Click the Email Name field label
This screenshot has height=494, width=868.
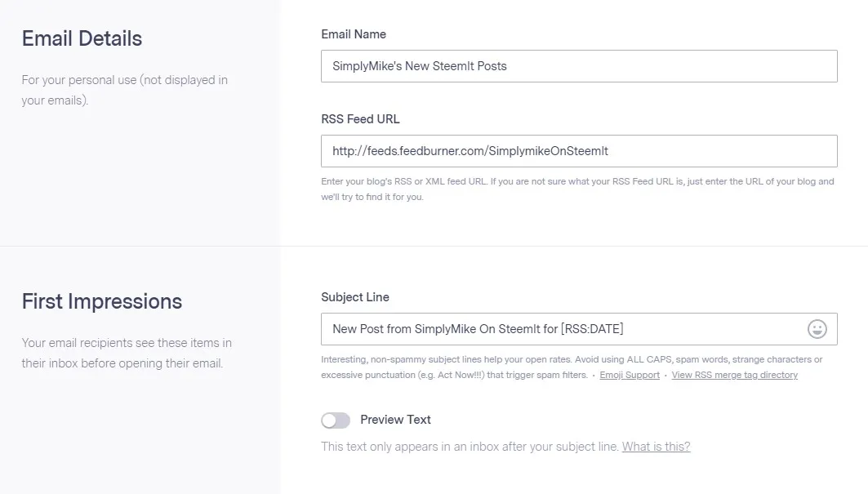[354, 34]
